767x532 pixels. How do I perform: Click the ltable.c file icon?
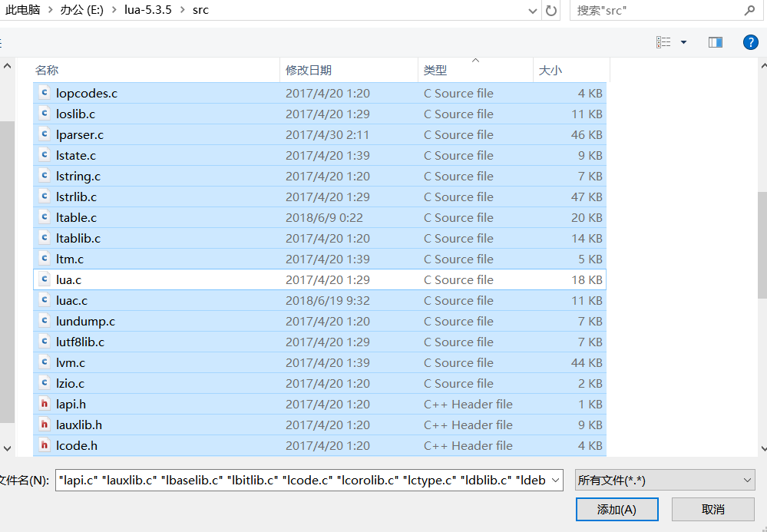tap(45, 217)
